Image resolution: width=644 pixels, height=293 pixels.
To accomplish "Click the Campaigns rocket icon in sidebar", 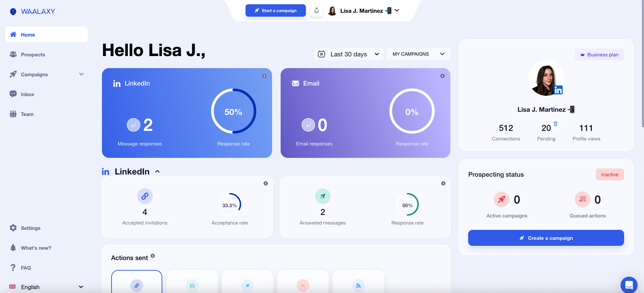I will (13, 74).
